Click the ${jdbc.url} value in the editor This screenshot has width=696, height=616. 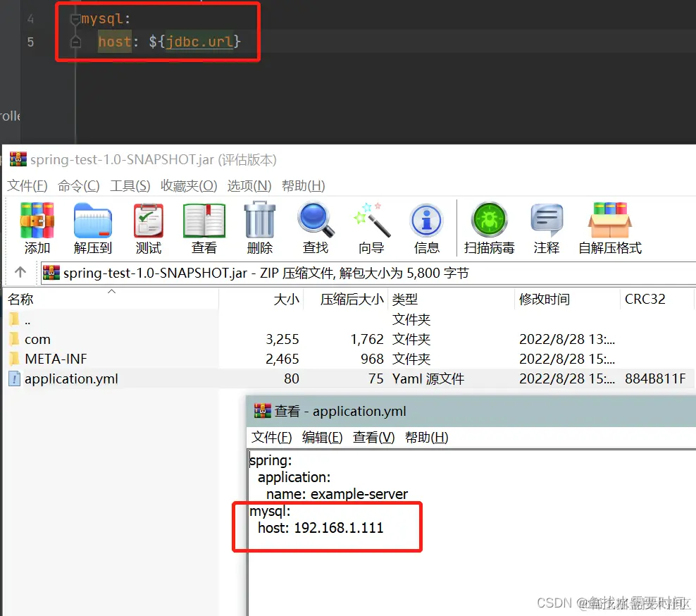[x=195, y=42]
